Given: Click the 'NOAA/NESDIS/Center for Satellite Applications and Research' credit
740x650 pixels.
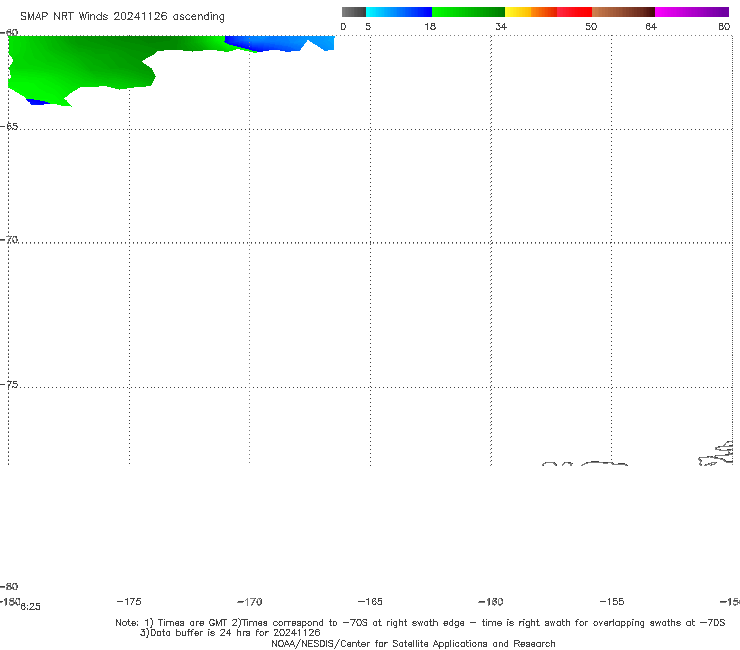Looking at the screenshot, I should 413,644.
